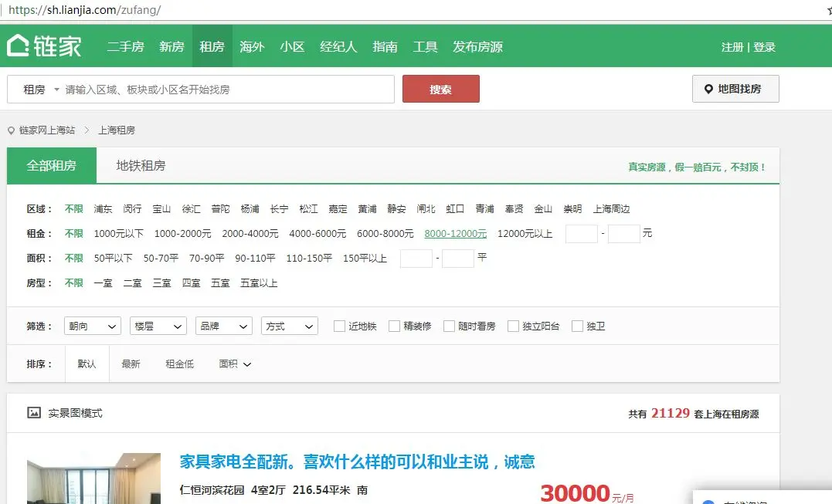Sort listings by 租金低
The height and width of the screenshot is (504, 832).
(180, 364)
